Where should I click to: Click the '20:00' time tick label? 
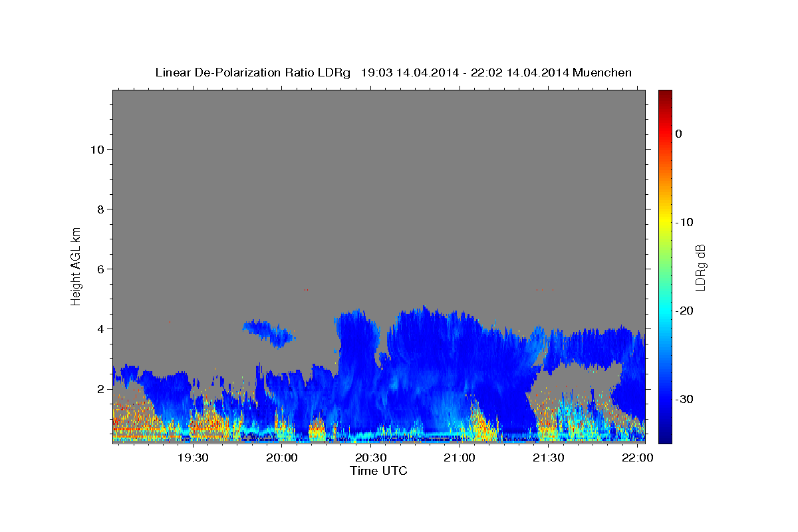click(282, 458)
